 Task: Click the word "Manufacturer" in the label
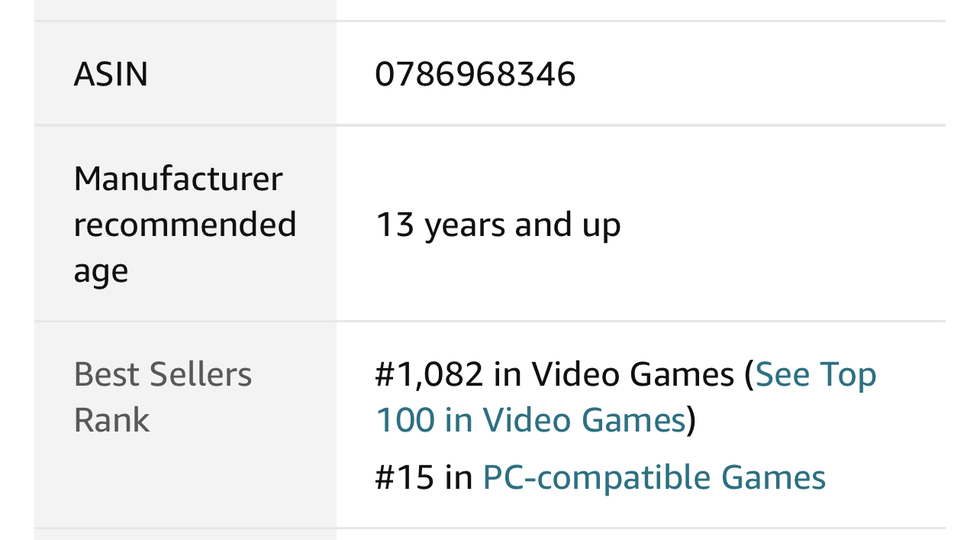(178, 179)
